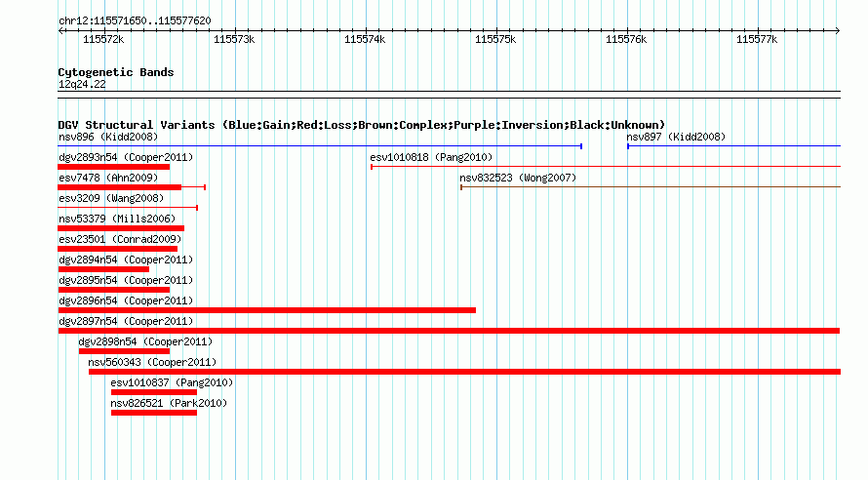Click the red dgv2895n54 loss bar
Screen dimensions: 868x480
[x=113, y=290]
